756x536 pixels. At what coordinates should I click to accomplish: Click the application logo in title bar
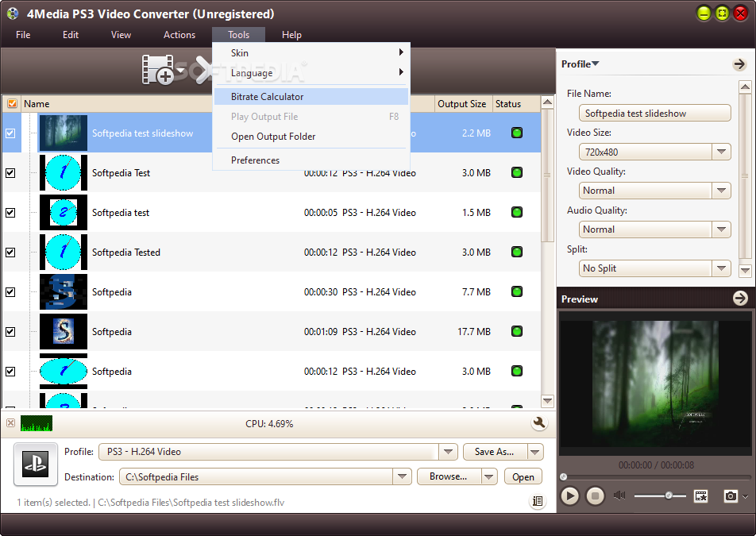pos(13,13)
